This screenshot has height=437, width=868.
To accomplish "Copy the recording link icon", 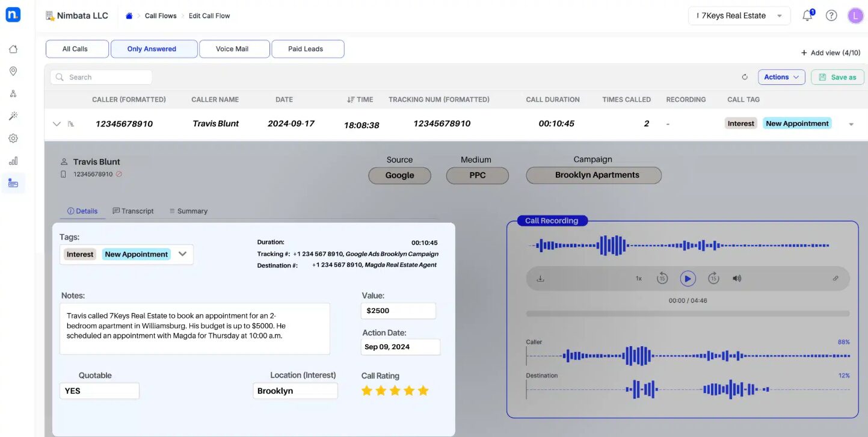I will (836, 279).
